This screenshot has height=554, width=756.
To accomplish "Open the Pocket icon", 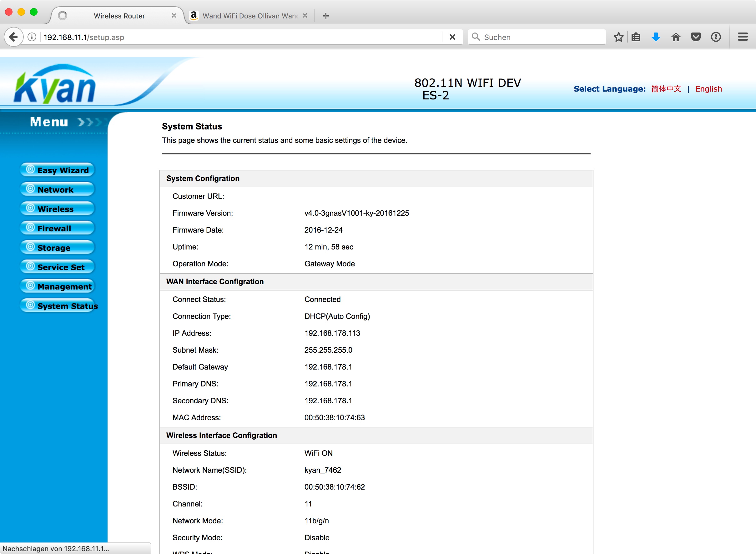I will [x=696, y=37].
